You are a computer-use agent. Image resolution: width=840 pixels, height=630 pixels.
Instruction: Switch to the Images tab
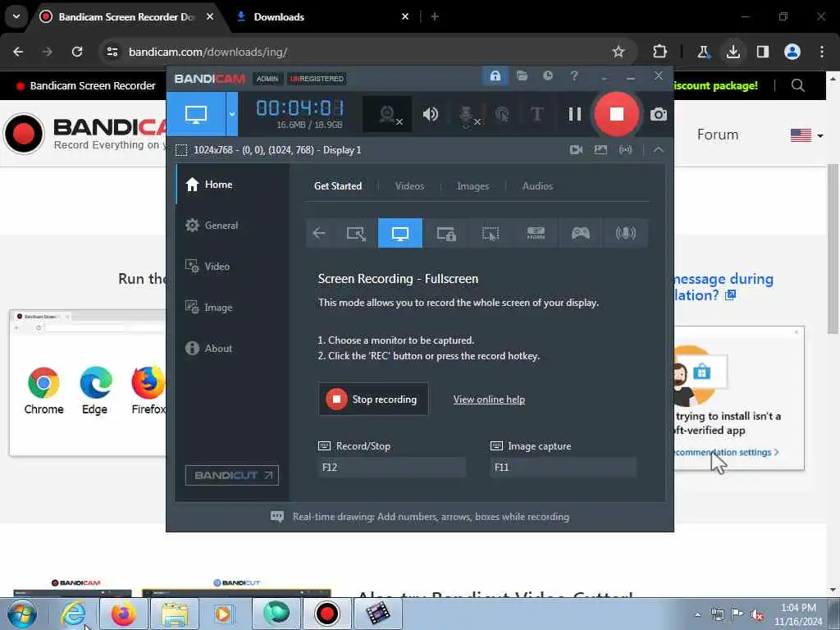pyautogui.click(x=472, y=186)
